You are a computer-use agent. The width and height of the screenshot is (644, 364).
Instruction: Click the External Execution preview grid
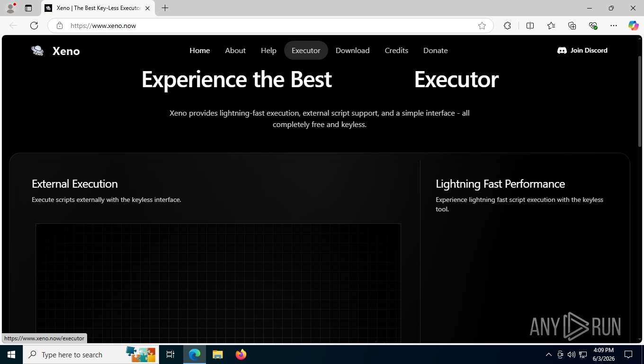218,283
